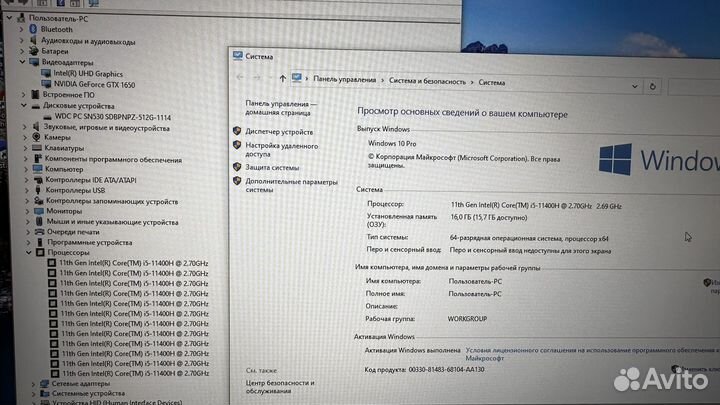Image resolution: width=720 pixels, height=405 pixels.
Task: Click the search box in the Система window
Action: tap(694, 86)
